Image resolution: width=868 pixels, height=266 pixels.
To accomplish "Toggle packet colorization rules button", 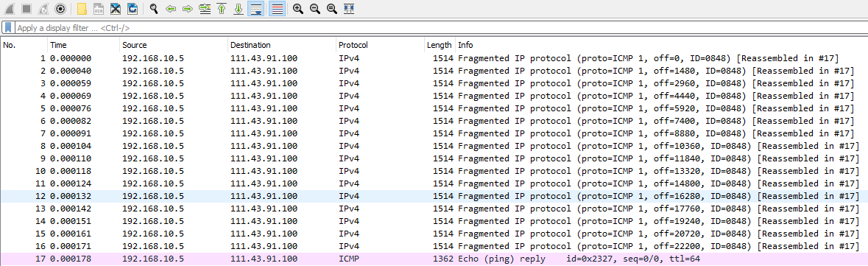I will click(277, 9).
